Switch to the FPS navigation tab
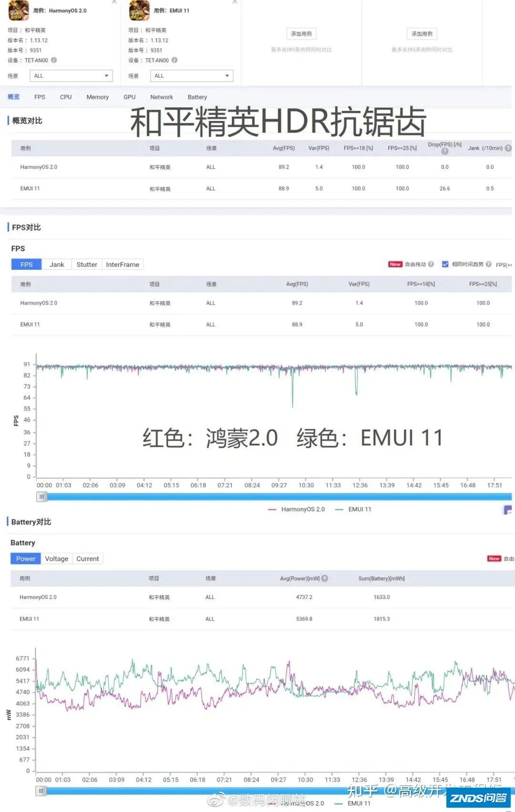 tap(40, 97)
